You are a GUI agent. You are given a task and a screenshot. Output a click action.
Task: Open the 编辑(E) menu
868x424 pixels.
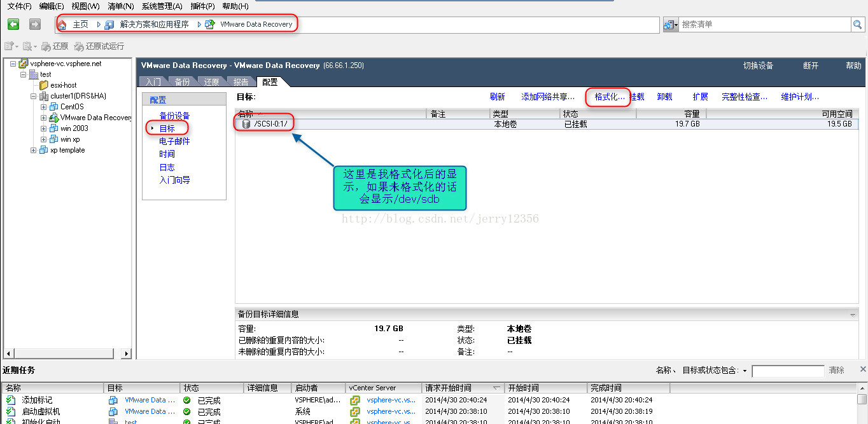click(x=52, y=6)
